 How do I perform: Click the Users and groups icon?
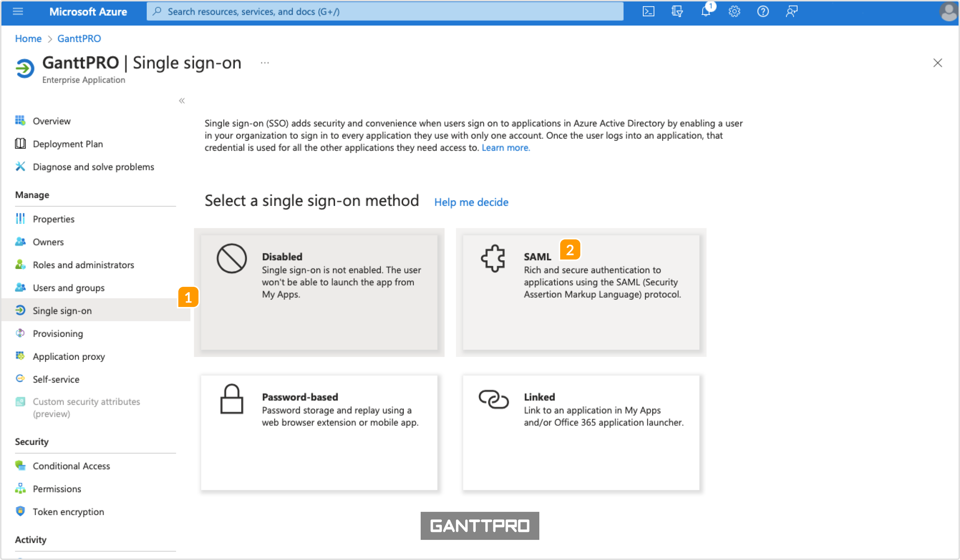point(20,287)
